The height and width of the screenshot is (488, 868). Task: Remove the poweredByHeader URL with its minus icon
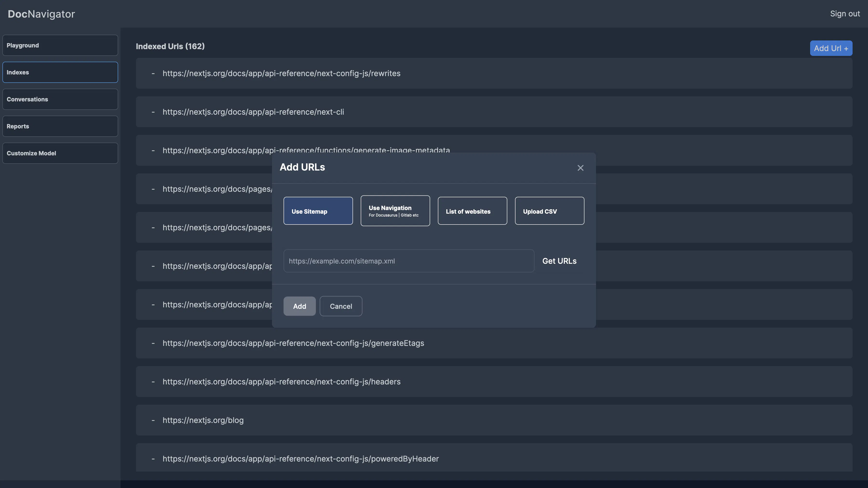(x=153, y=459)
